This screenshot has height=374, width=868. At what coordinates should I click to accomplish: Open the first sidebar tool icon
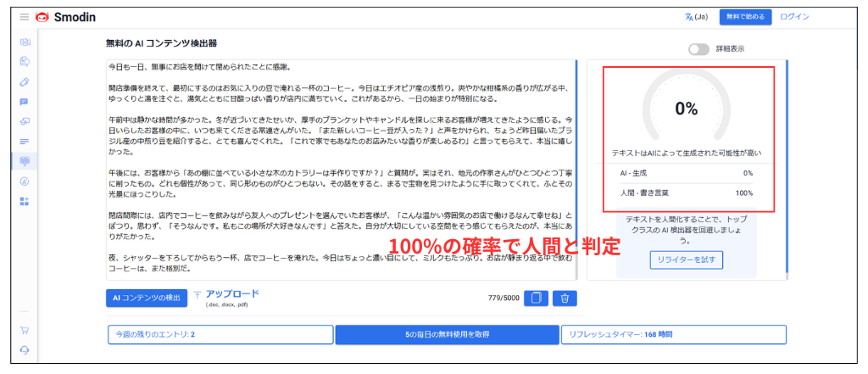25,42
